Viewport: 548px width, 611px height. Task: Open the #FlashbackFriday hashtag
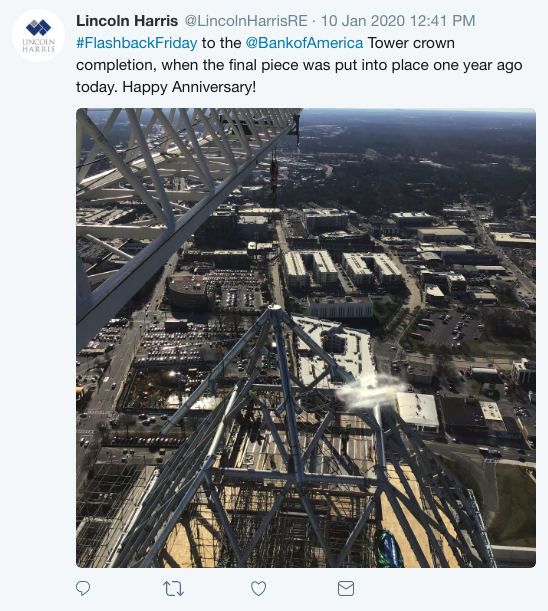(136, 43)
